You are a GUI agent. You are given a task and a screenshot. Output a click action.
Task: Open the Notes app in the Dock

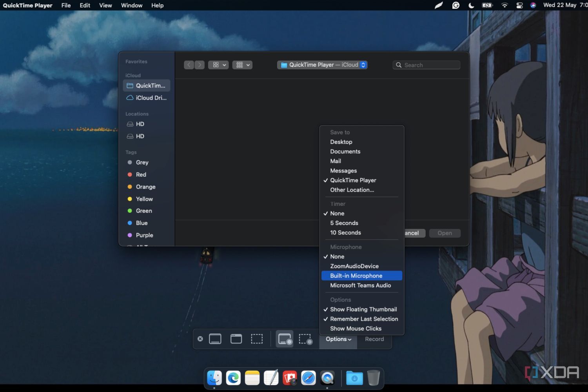point(252,378)
